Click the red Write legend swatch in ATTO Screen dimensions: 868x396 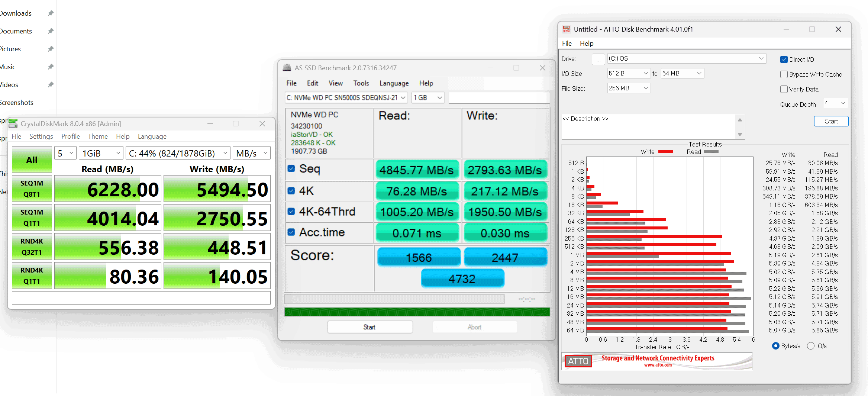click(x=665, y=152)
